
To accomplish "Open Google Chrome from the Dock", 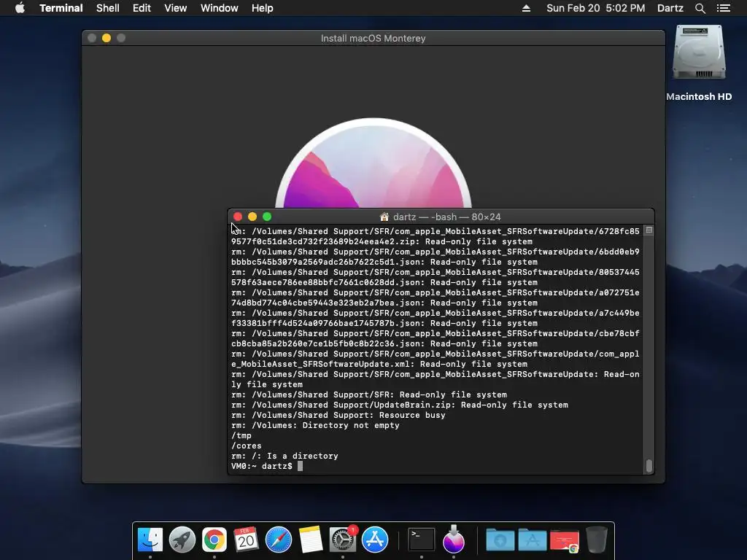I will [214, 540].
